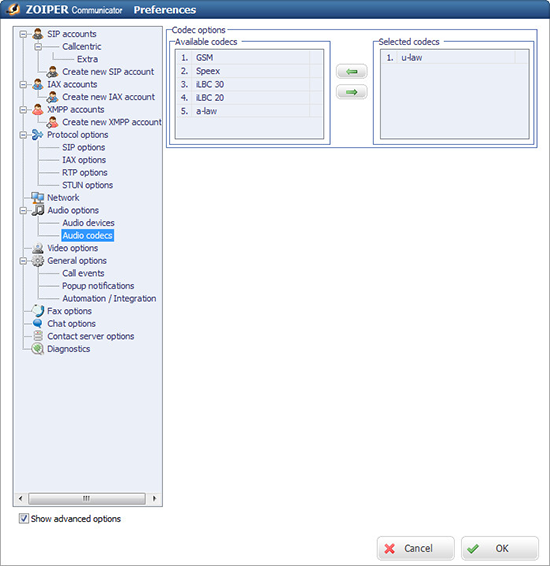Select Speex in available codecs
Viewport: 550px width, 566px height.
coord(249,71)
